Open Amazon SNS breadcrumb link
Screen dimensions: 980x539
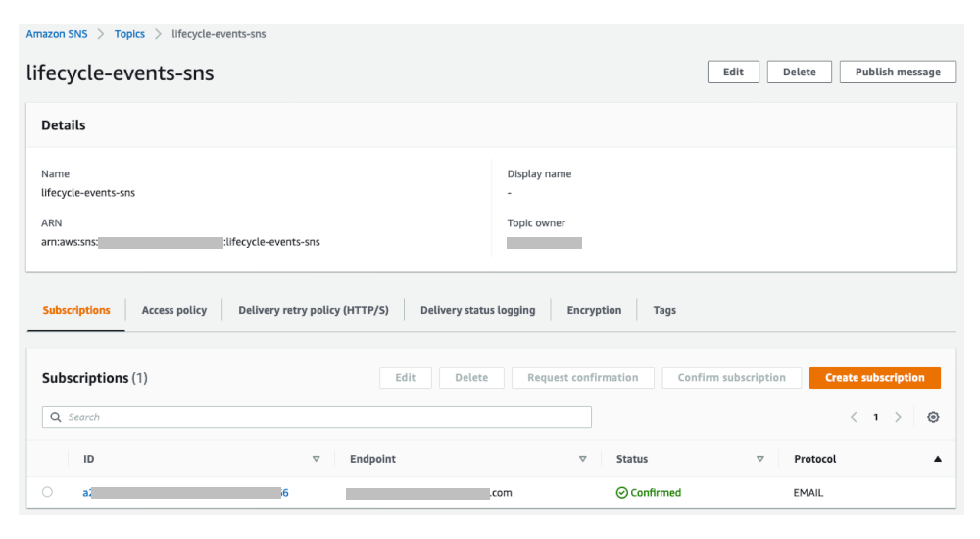57,33
